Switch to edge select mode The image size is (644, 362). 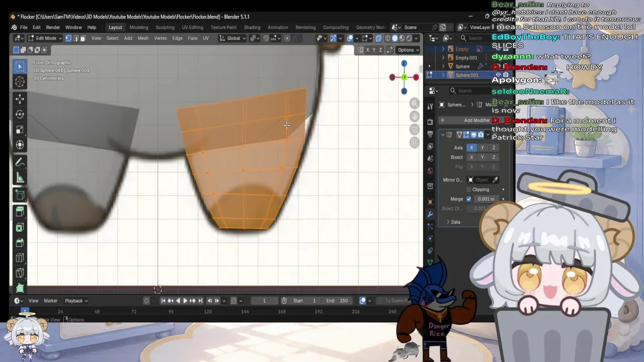[x=75, y=38]
